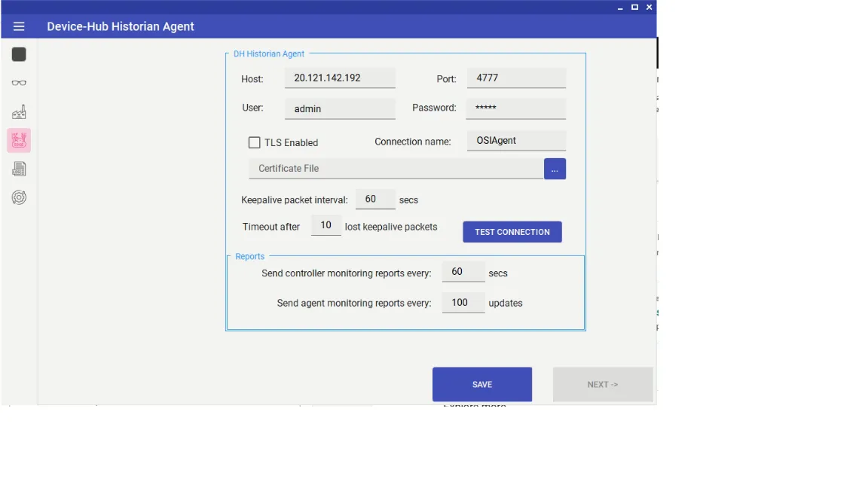Close the Device-Hub Historian Agent window

pyautogui.click(x=649, y=8)
